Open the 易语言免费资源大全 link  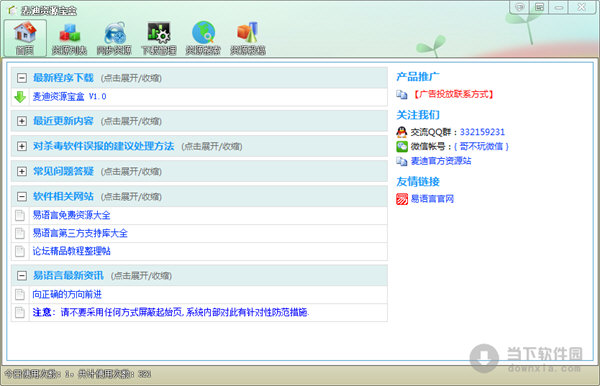coord(72,215)
